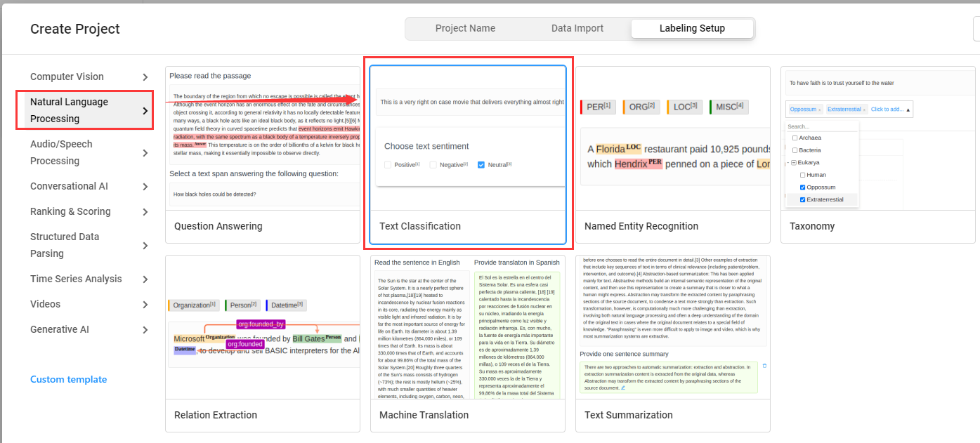The image size is (980, 443).
Task: Expand chevron next to Videos
Action: pos(145,305)
